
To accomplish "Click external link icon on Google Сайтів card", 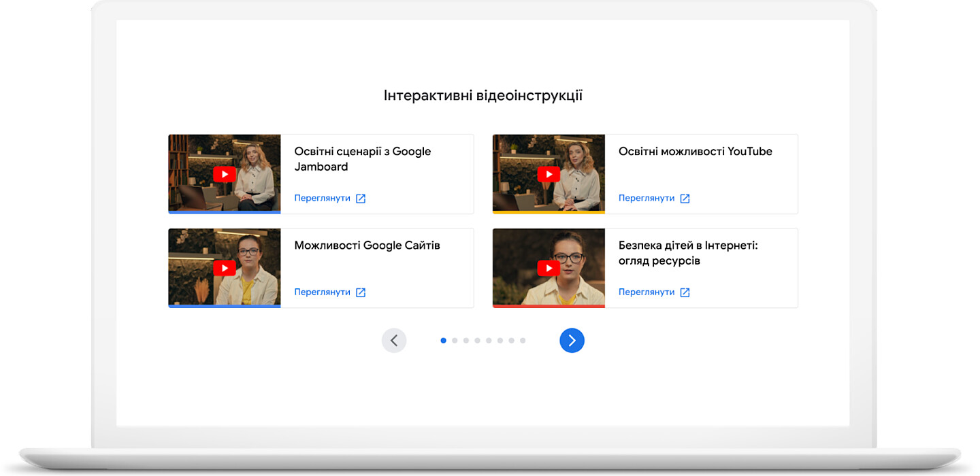I will click(361, 292).
